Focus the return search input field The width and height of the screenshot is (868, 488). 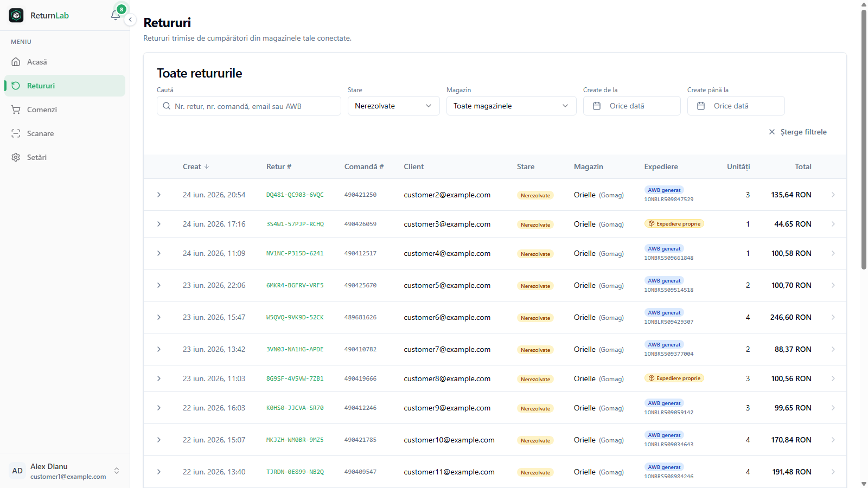pos(249,106)
